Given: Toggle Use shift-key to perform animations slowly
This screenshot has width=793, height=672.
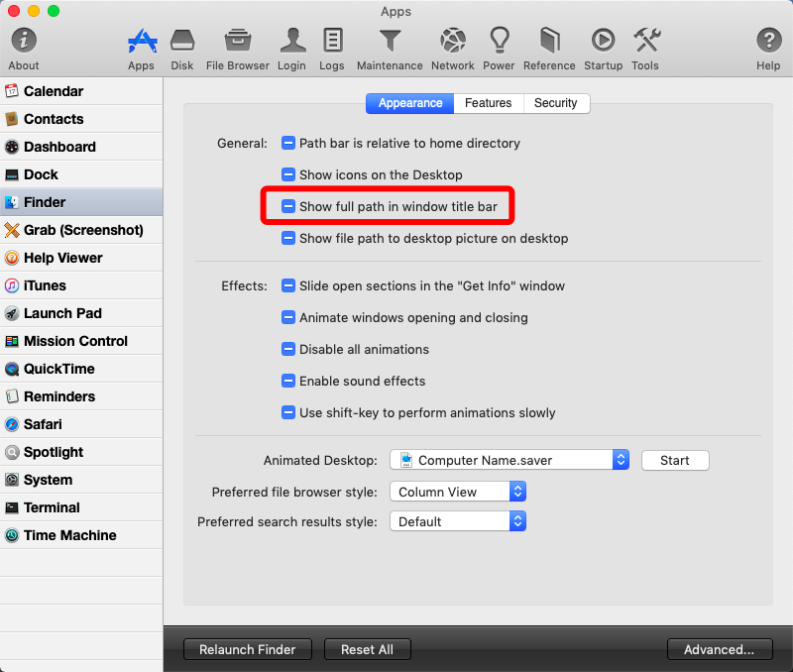Looking at the screenshot, I should coord(288,412).
